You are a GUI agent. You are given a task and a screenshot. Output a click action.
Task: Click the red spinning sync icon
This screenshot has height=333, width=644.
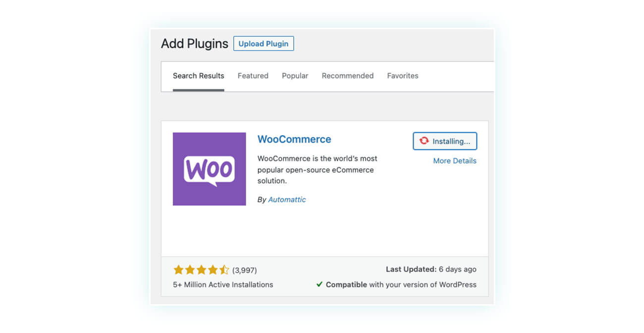[x=424, y=141]
